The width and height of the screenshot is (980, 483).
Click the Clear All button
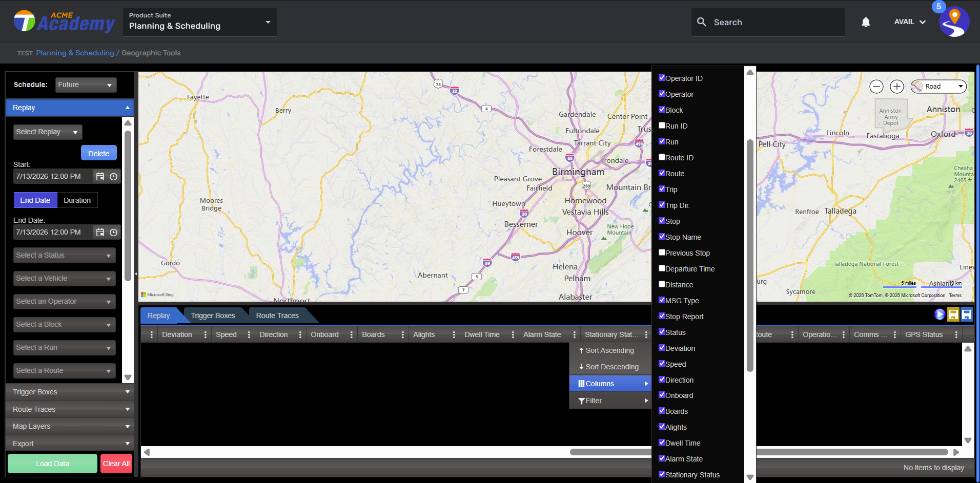point(116,464)
